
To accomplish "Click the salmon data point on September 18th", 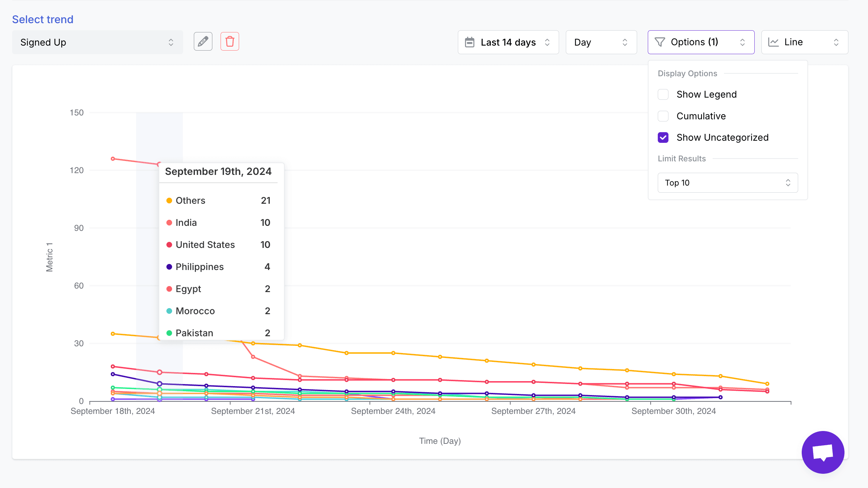I will tap(113, 159).
